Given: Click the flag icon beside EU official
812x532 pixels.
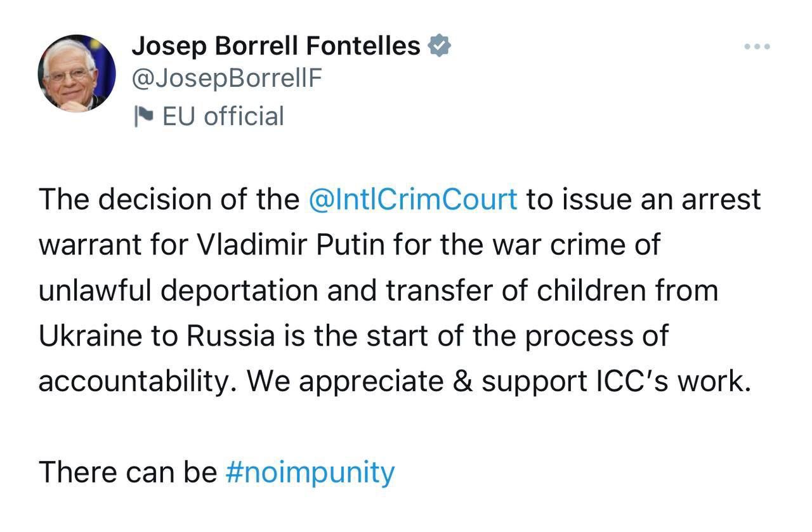Looking at the screenshot, I should coord(144,117).
